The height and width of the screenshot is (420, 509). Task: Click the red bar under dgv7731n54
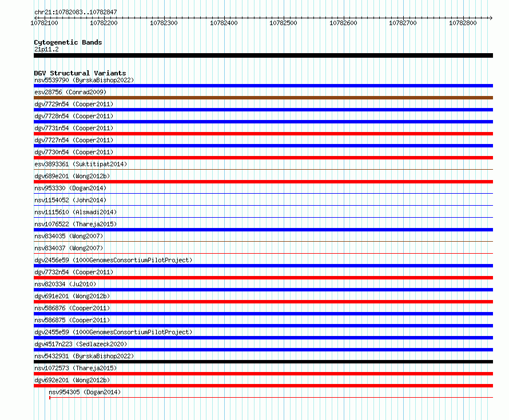(263, 134)
